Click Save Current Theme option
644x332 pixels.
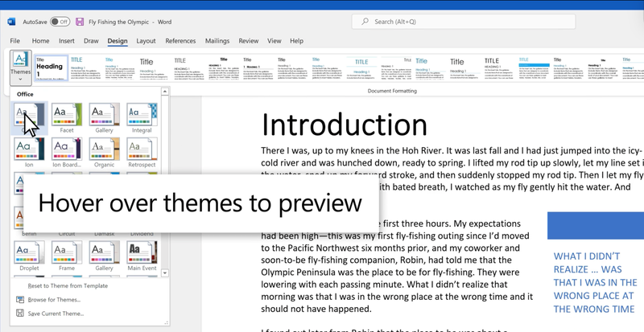click(x=56, y=314)
